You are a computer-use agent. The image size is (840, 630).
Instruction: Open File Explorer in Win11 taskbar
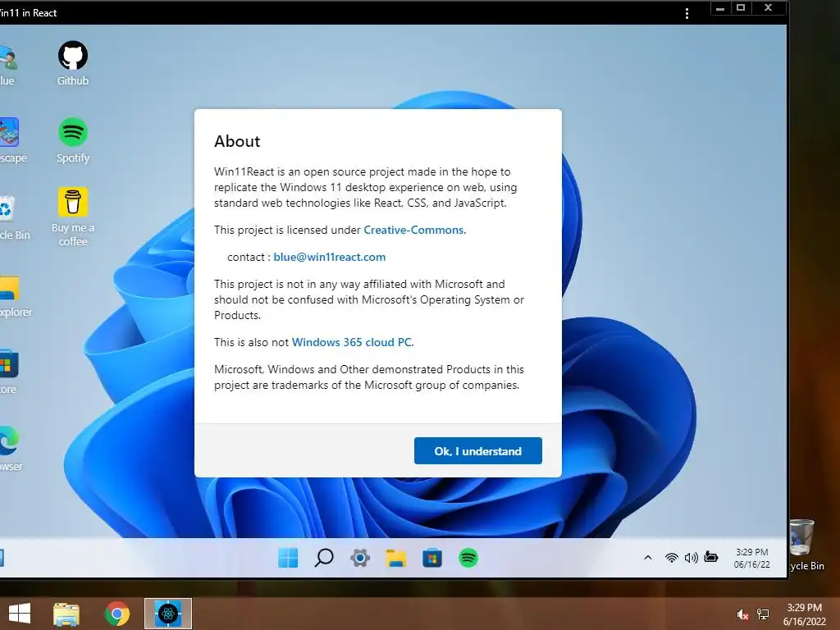(x=396, y=558)
